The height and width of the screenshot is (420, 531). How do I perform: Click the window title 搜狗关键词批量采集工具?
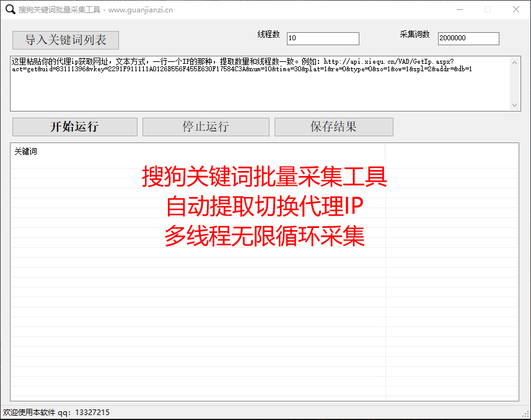pyautogui.click(x=59, y=10)
